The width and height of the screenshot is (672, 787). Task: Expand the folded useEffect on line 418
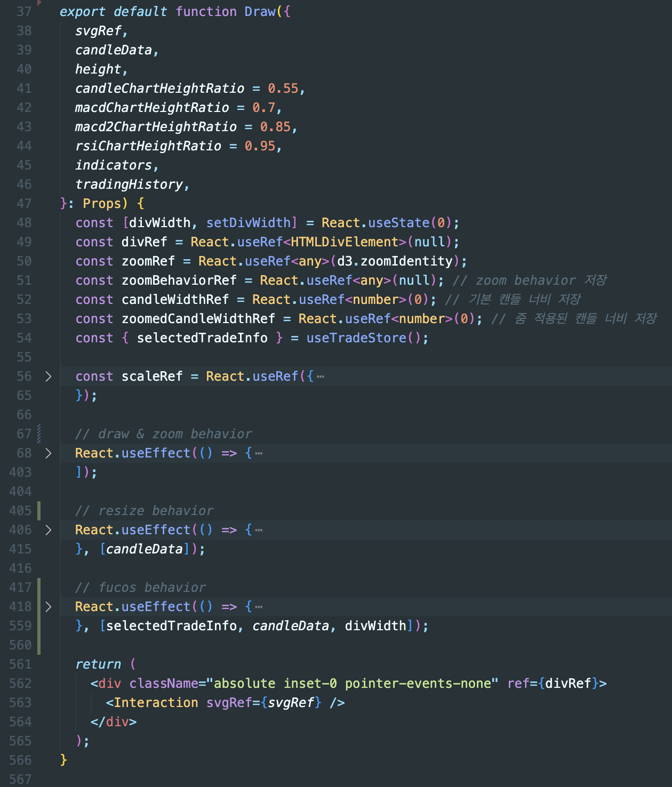(x=49, y=607)
